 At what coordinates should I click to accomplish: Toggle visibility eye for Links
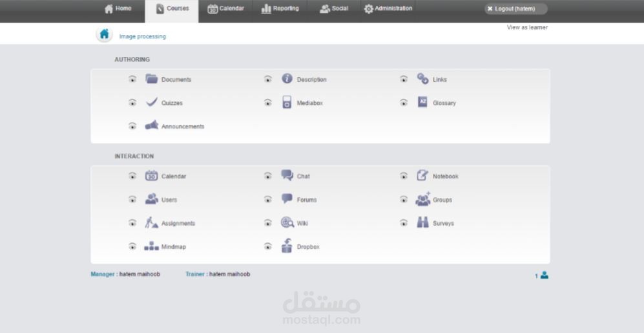click(x=404, y=79)
